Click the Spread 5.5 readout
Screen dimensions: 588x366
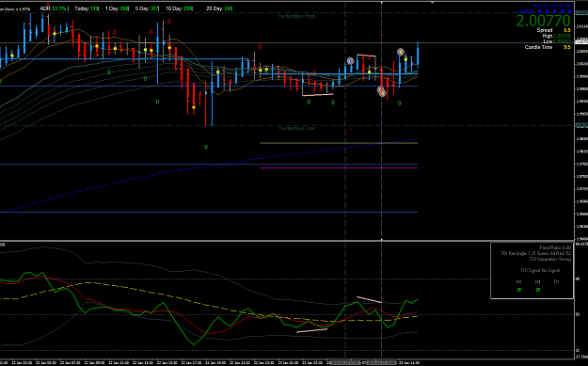pos(554,30)
